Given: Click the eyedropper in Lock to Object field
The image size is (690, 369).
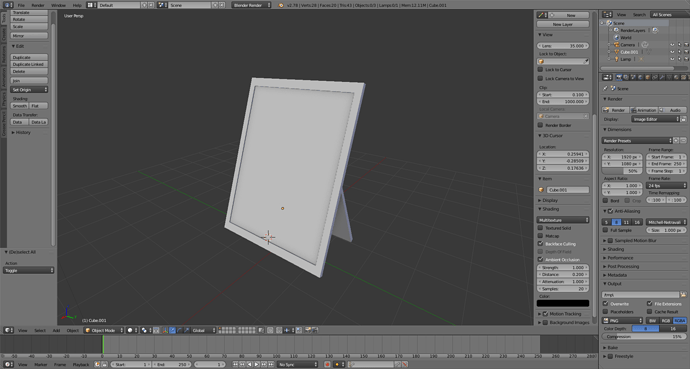Looking at the screenshot, I should tap(586, 62).
